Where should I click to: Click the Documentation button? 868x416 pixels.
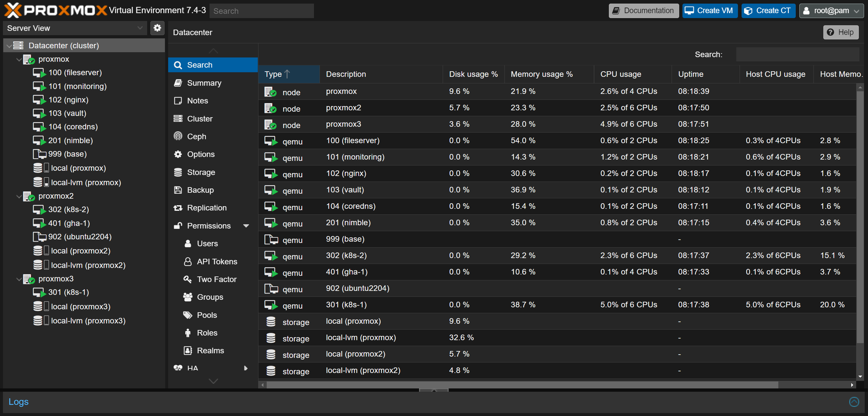click(644, 11)
